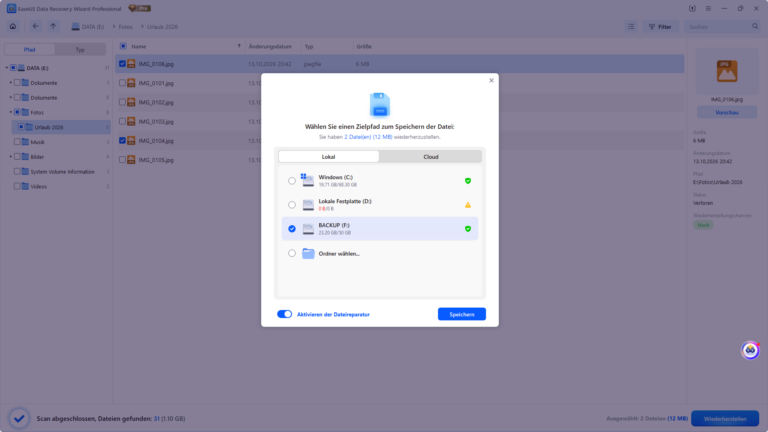Select the IMG_0103.jpg file row
Image resolution: width=768 pixels, height=432 pixels.
click(400, 121)
